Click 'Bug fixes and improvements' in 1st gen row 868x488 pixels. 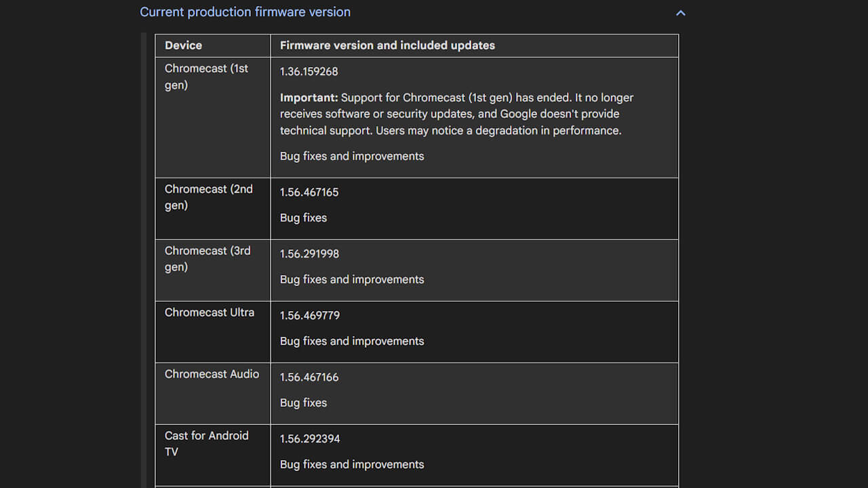point(352,156)
